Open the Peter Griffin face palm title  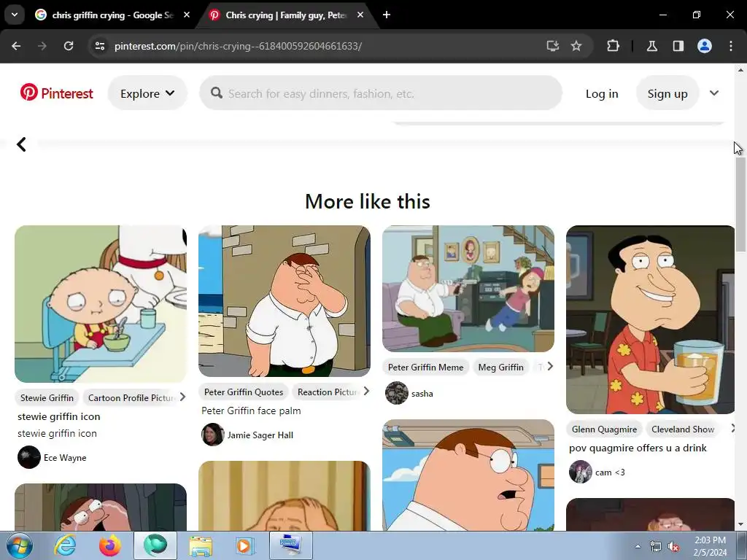point(251,411)
